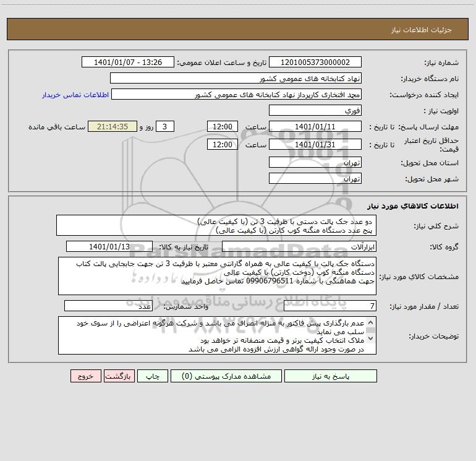Viewport: 476px width, 461px height.
Task: Click شهر محل تحویل field تهران
Action: (315, 178)
